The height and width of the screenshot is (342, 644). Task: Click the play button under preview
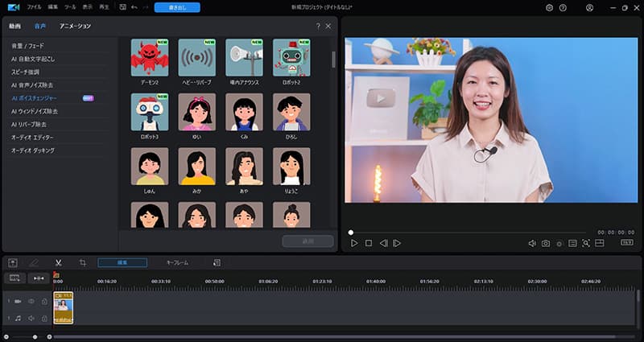click(x=354, y=243)
